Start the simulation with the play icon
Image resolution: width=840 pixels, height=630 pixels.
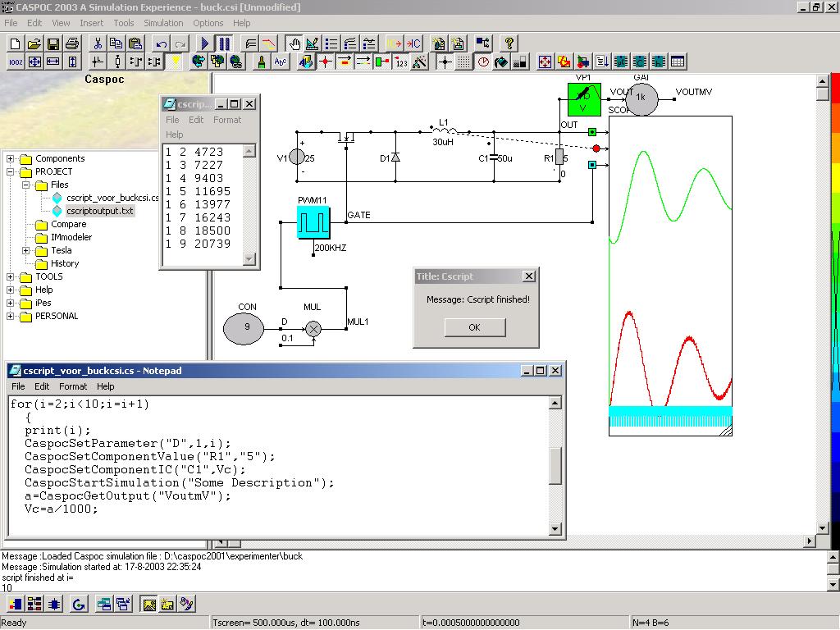coord(205,43)
